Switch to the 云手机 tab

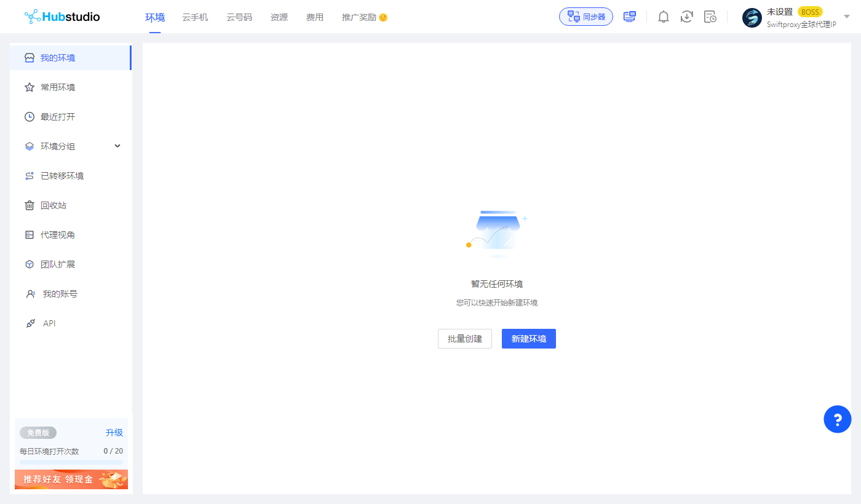(x=194, y=17)
